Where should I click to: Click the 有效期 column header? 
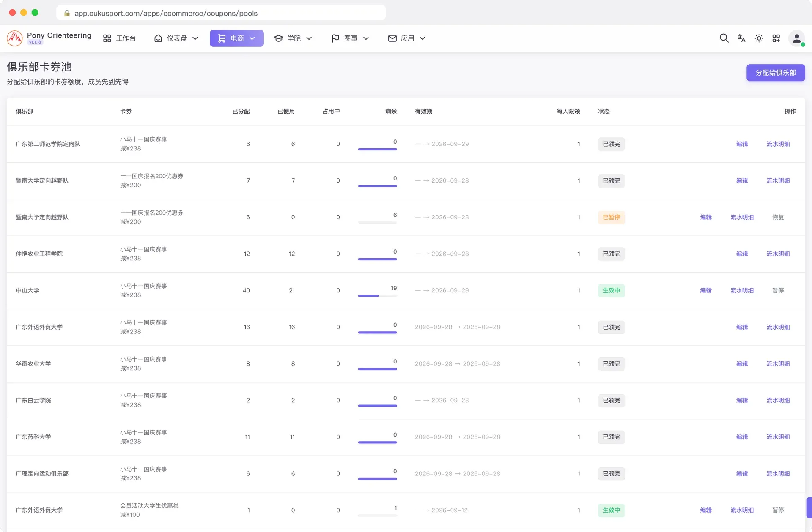point(423,112)
